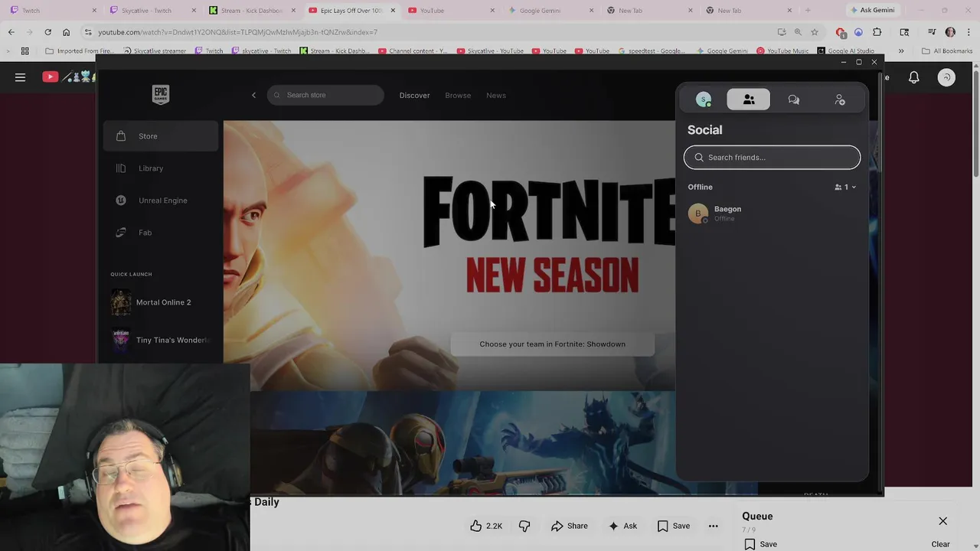Select friend Baegon in the offline list

(x=772, y=214)
